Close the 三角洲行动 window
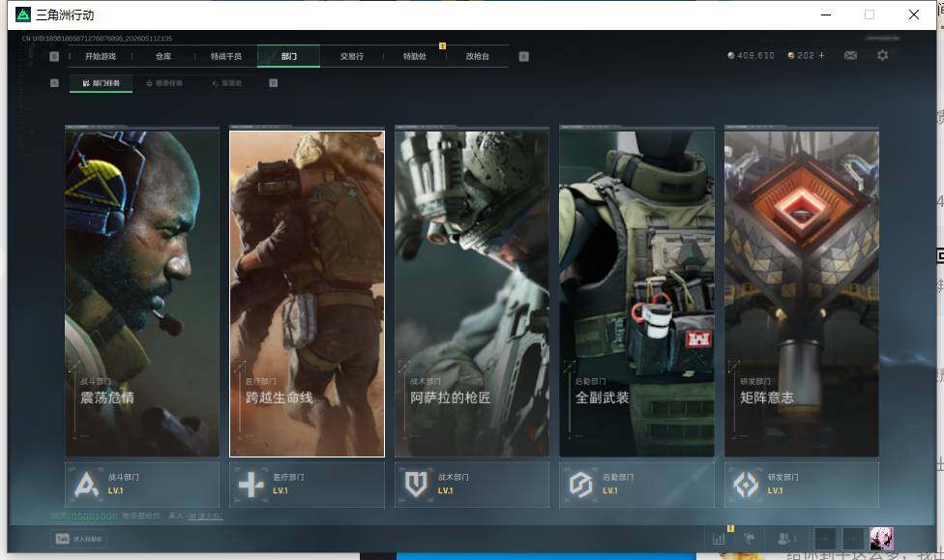This screenshot has width=944, height=560. (x=914, y=15)
